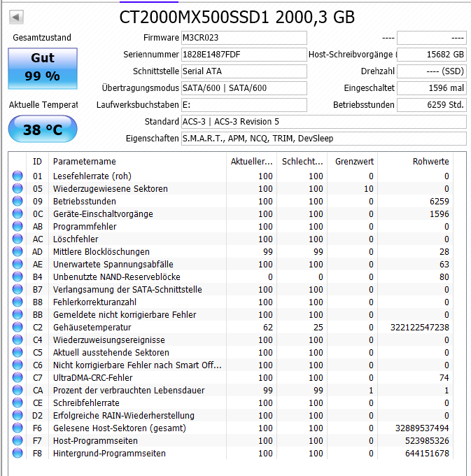Image resolution: width=471 pixels, height=476 pixels.
Task: Select the Prozent der verbrauchten Lebensdauer parameter name
Action: tap(129, 391)
